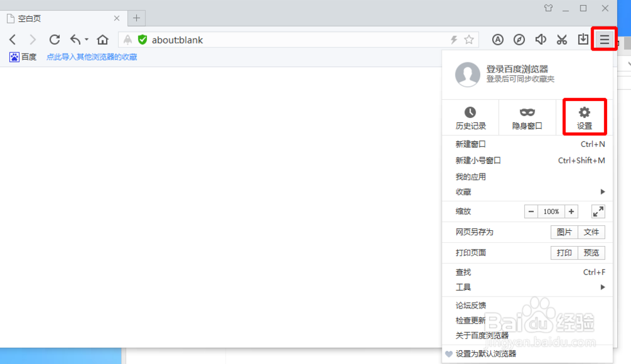
Task: Click 登录百度浏览器 login text
Action: click(x=517, y=69)
